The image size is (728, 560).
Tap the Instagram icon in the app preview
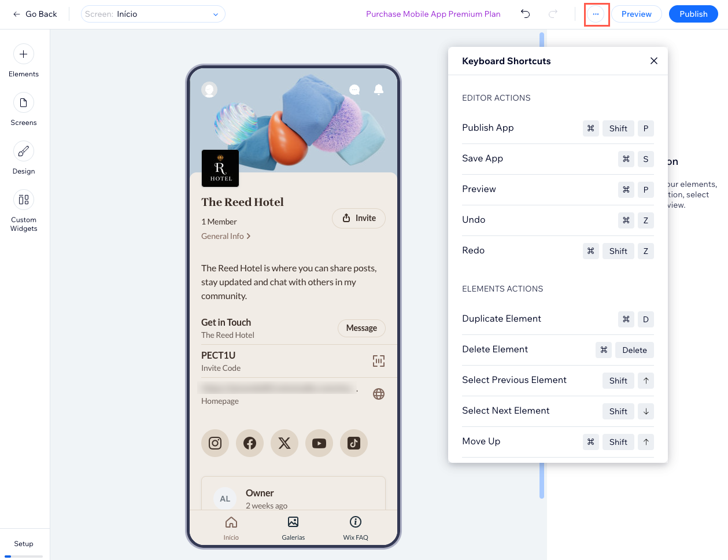pyautogui.click(x=215, y=443)
